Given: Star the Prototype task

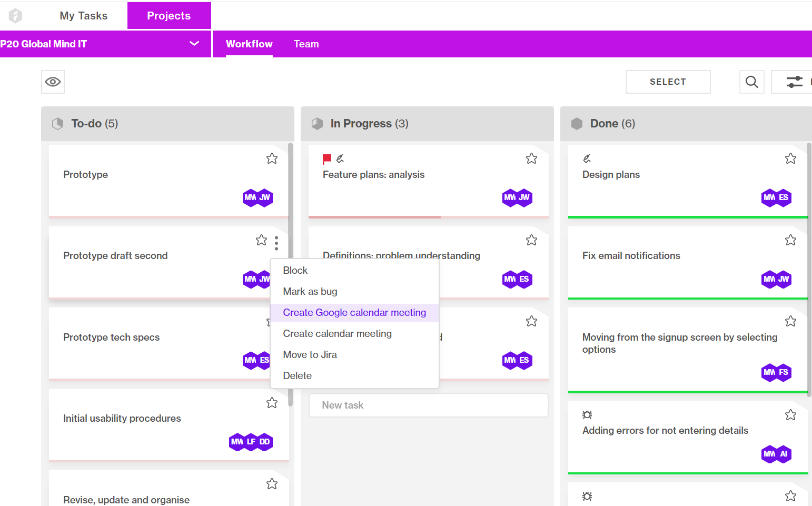Looking at the screenshot, I should click(x=272, y=158).
